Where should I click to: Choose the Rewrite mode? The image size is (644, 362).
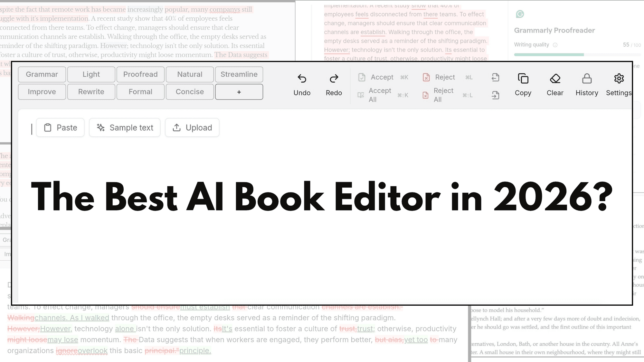click(91, 92)
